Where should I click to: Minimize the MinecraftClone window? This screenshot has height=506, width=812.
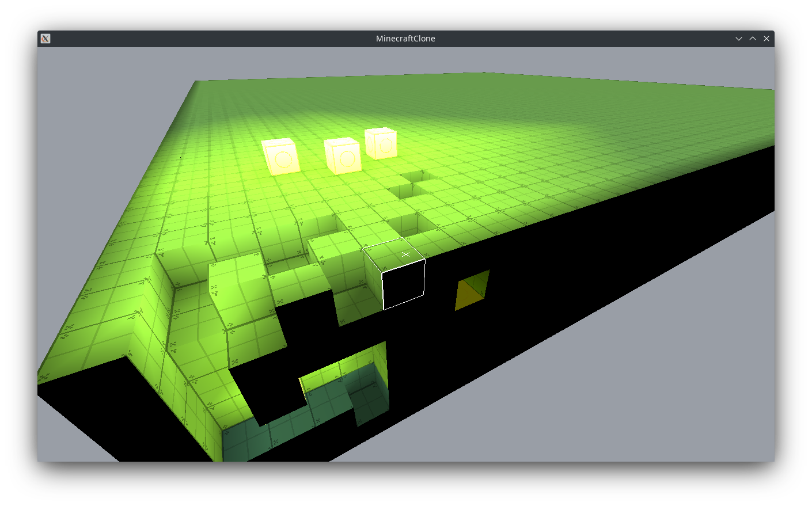click(x=738, y=39)
